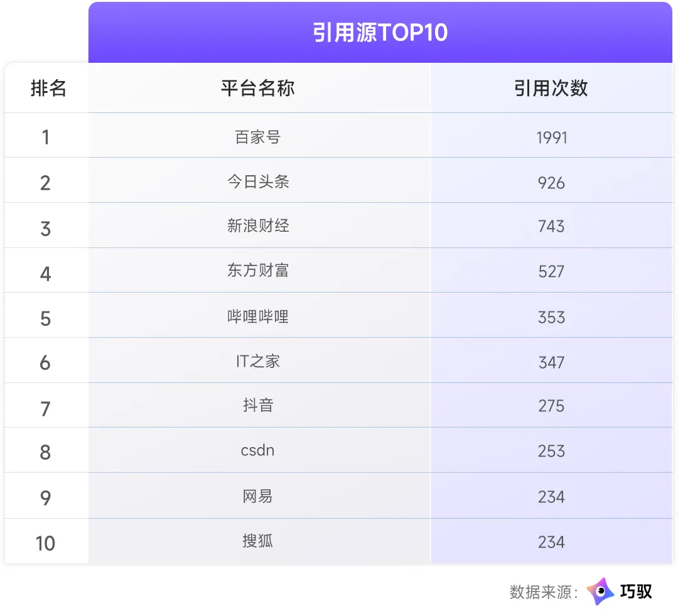Click the 926 citation count
This screenshot has width=678, height=616.
click(551, 183)
